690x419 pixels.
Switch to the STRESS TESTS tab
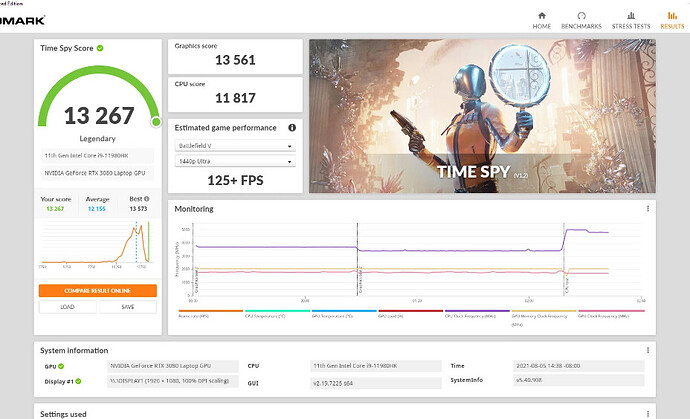631,21
